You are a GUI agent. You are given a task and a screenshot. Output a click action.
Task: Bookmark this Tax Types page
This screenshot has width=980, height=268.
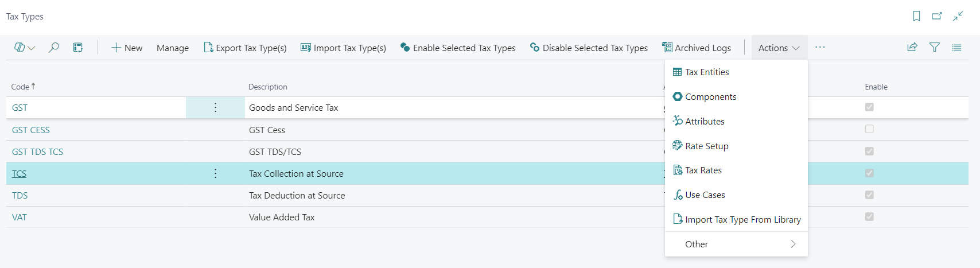[x=916, y=16]
